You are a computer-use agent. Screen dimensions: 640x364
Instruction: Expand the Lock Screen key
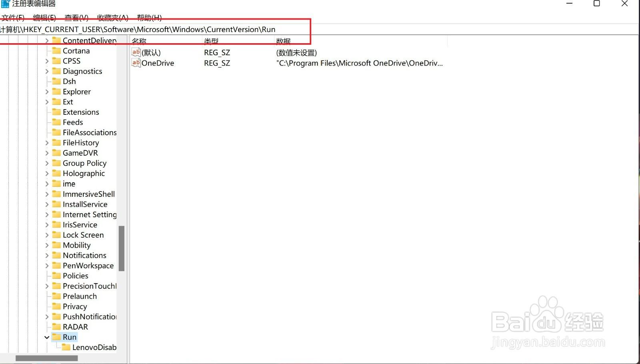[47, 235]
